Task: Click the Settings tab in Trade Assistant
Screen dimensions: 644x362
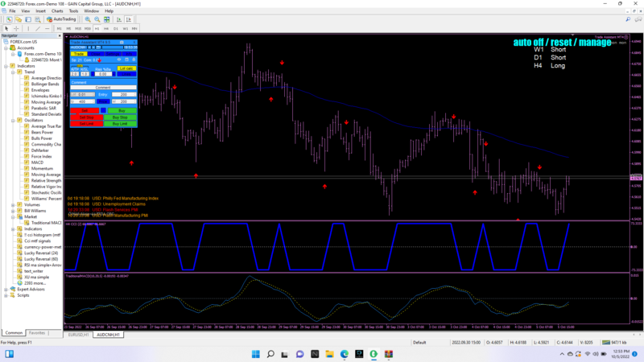Action: click(114, 54)
